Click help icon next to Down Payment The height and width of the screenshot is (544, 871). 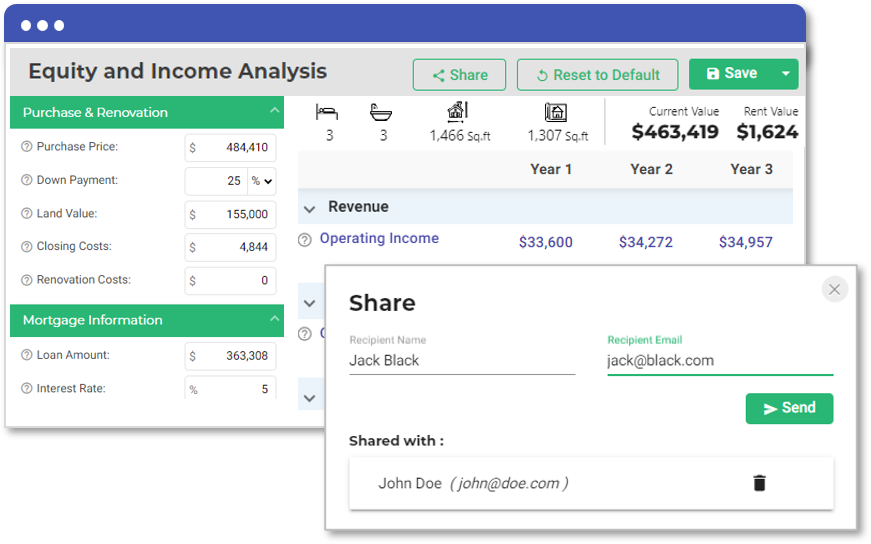pos(26,180)
